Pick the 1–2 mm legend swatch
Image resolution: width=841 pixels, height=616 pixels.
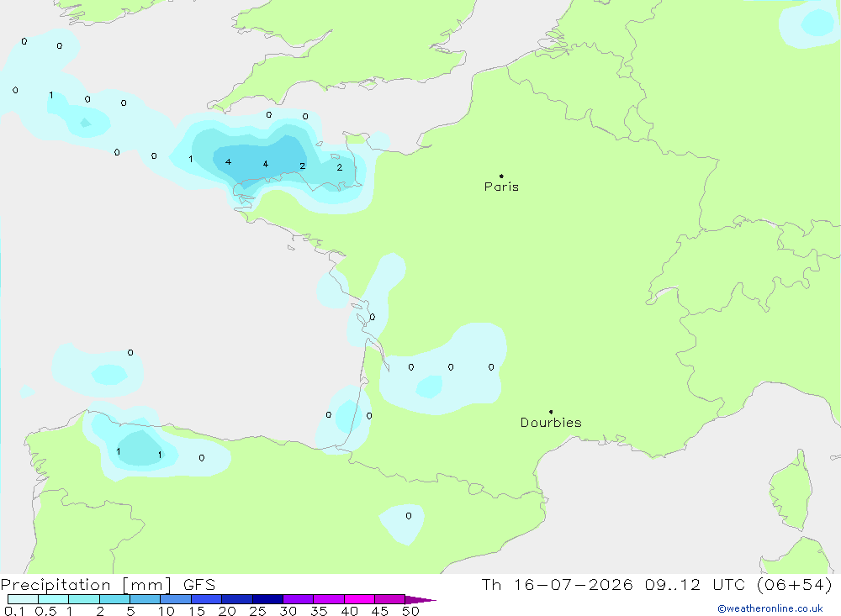pos(84,599)
